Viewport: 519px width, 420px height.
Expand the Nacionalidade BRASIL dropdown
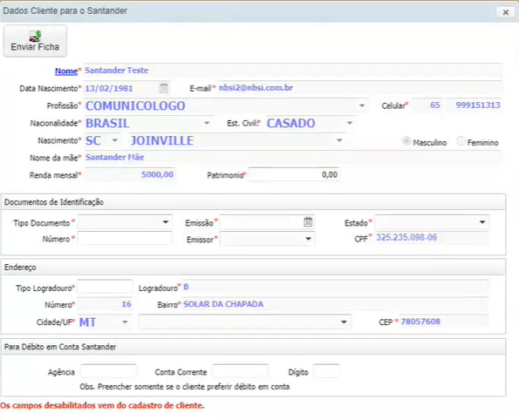click(x=207, y=123)
